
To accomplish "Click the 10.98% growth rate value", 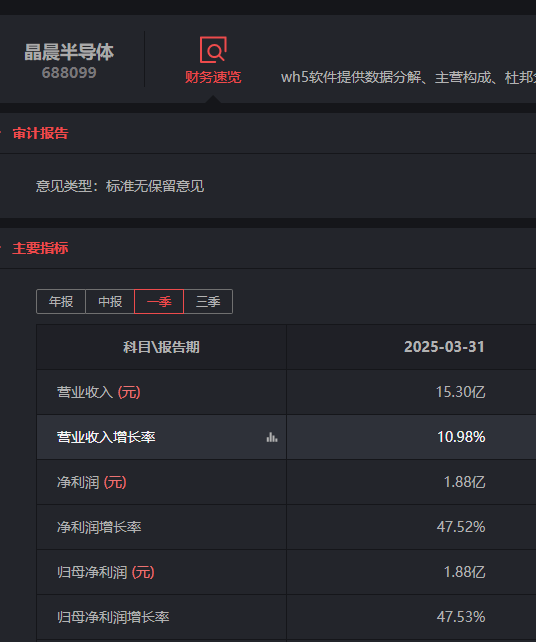I will (461, 437).
